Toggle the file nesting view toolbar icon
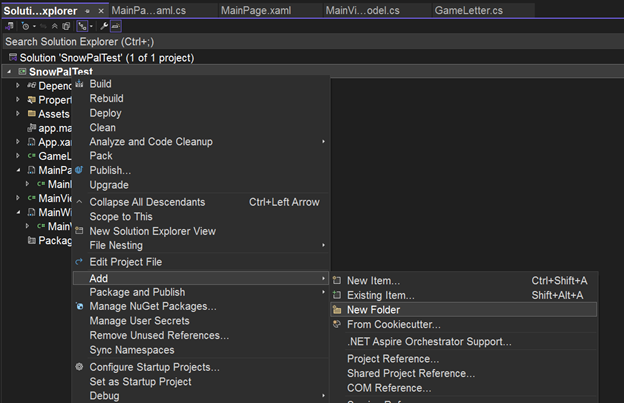Image resolution: width=624 pixels, height=403 pixels. (x=82, y=26)
